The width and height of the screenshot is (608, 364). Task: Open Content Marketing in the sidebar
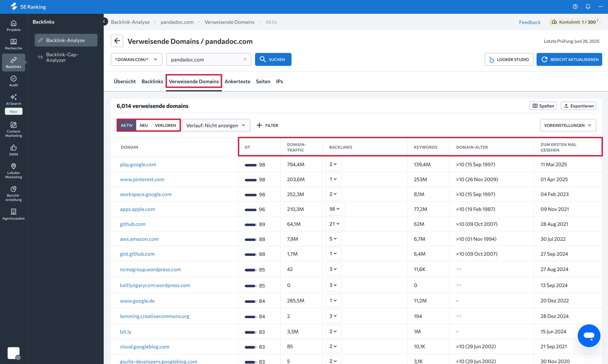coord(14,129)
